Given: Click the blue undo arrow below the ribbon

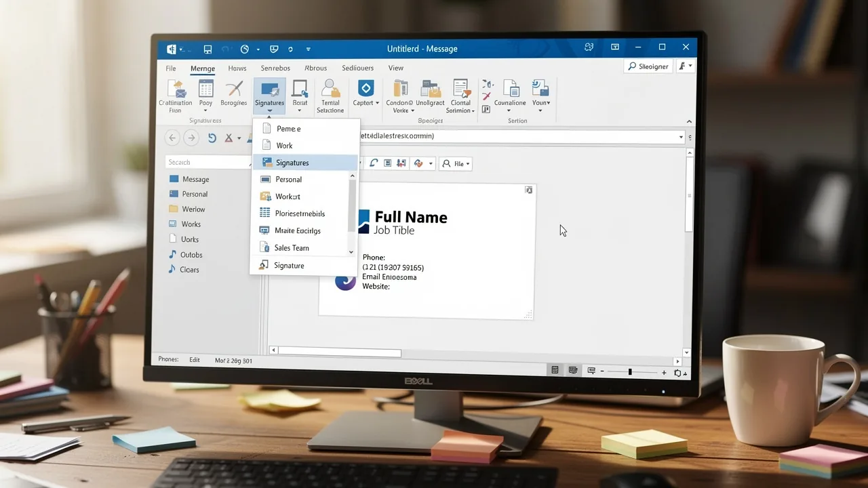Looking at the screenshot, I should click(212, 138).
